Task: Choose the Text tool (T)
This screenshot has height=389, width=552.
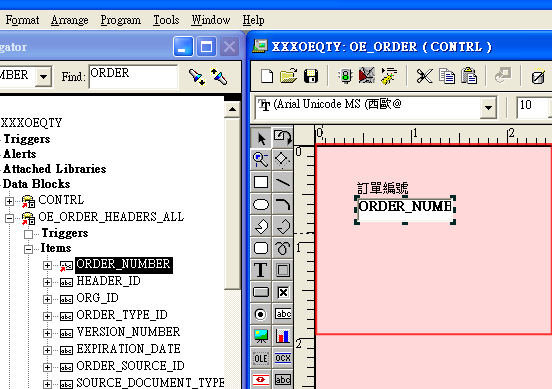Action: click(x=261, y=270)
